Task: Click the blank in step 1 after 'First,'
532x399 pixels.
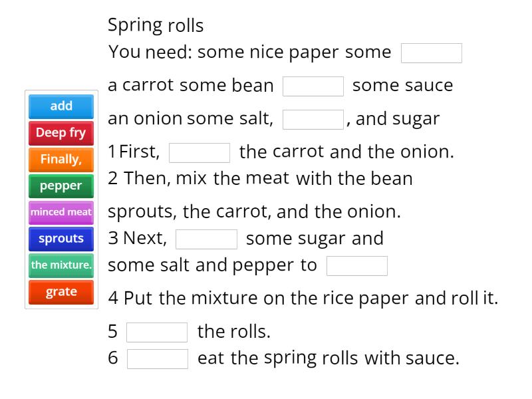Action: (x=200, y=152)
